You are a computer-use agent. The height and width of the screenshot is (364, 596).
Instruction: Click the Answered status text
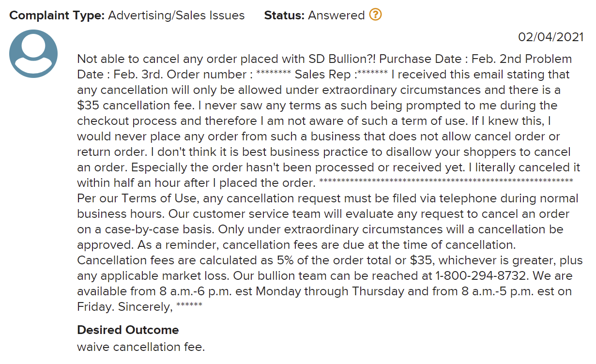coord(336,15)
